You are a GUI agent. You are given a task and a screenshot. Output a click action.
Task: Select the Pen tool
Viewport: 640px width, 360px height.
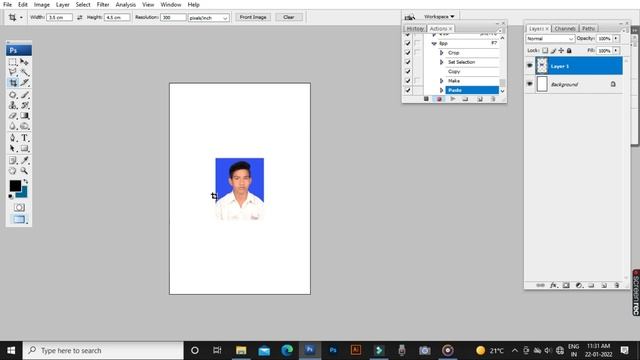tap(13, 138)
